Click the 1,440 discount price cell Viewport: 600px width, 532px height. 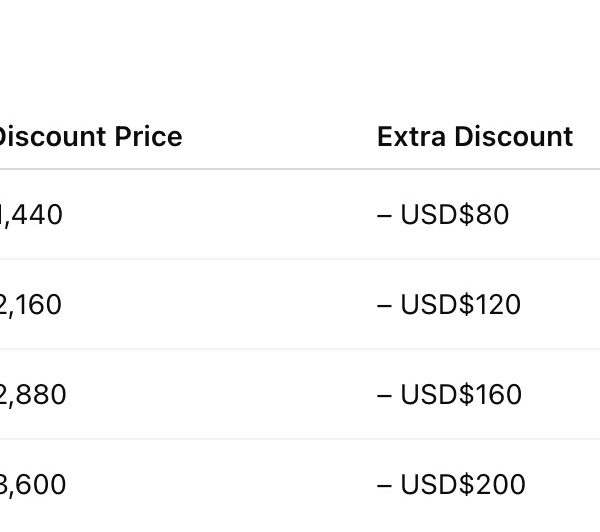(x=31, y=215)
